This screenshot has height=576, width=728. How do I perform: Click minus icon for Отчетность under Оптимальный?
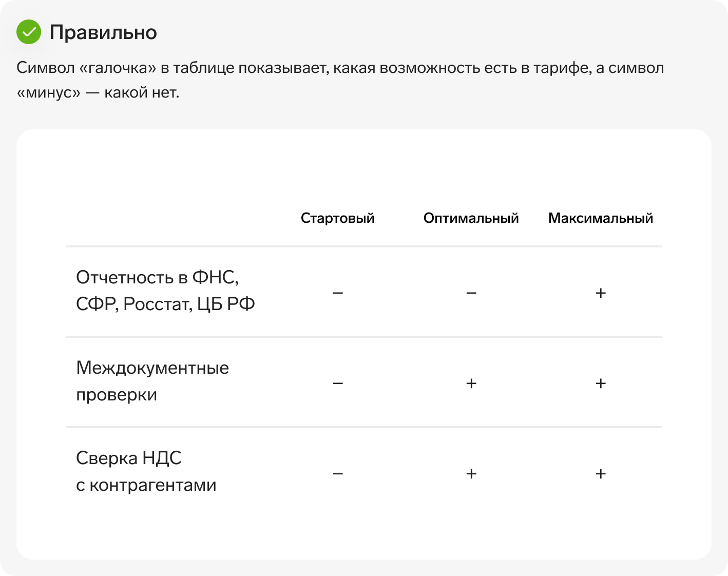[471, 293]
